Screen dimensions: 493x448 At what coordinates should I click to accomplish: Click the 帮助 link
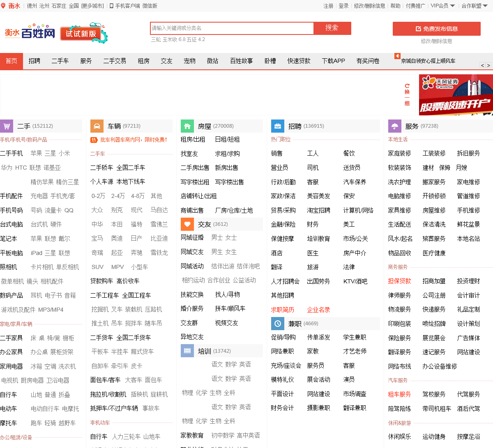coord(395,6)
